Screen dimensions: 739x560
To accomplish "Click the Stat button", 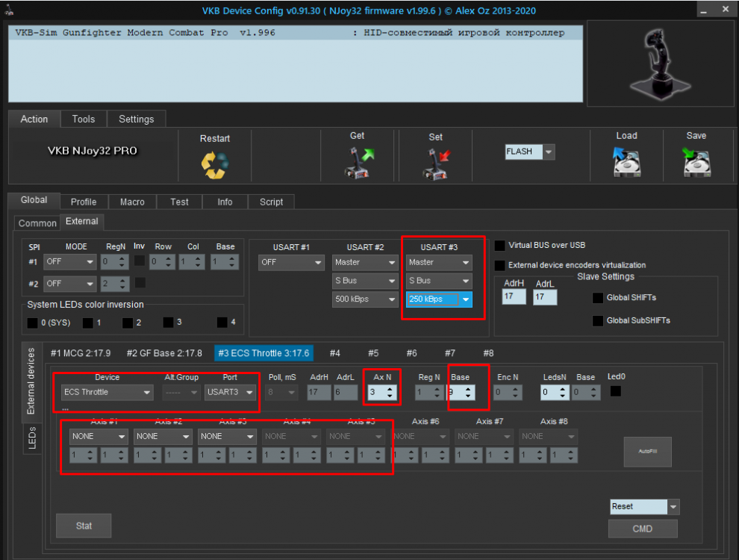I will tap(84, 526).
